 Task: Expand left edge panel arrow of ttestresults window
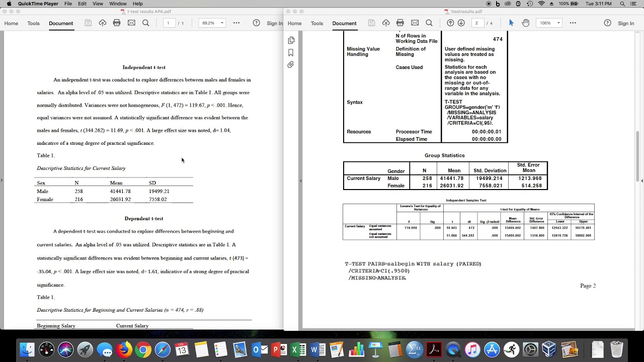click(300, 180)
